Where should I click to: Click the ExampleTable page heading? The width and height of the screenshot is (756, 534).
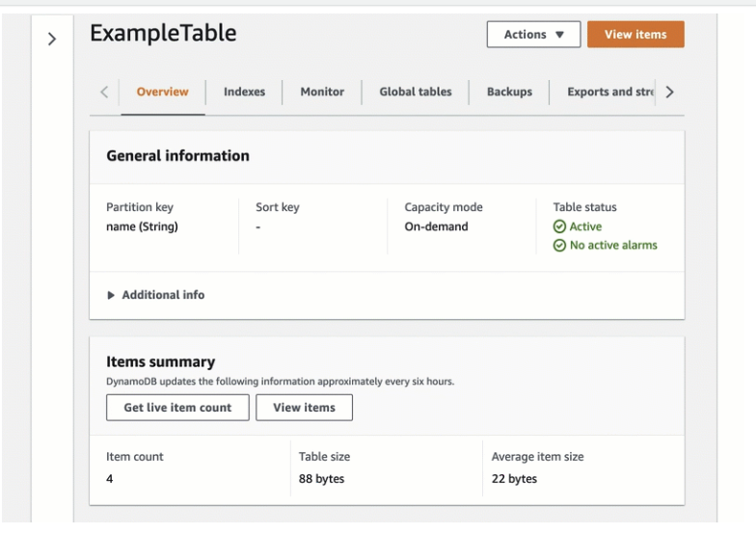pyautogui.click(x=163, y=34)
